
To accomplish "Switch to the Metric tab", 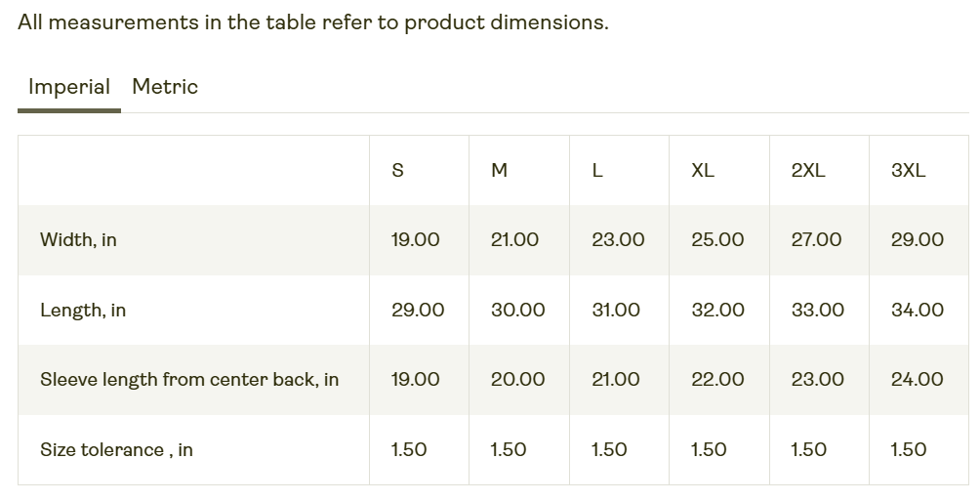I will pyautogui.click(x=165, y=87).
